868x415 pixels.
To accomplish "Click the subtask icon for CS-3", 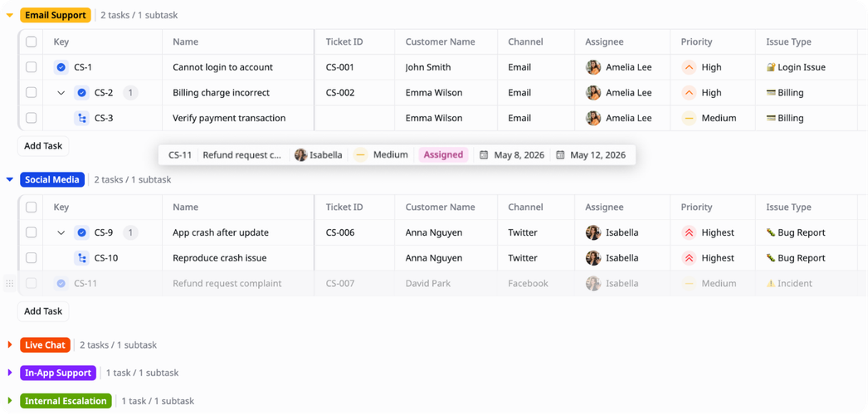I will (x=81, y=119).
